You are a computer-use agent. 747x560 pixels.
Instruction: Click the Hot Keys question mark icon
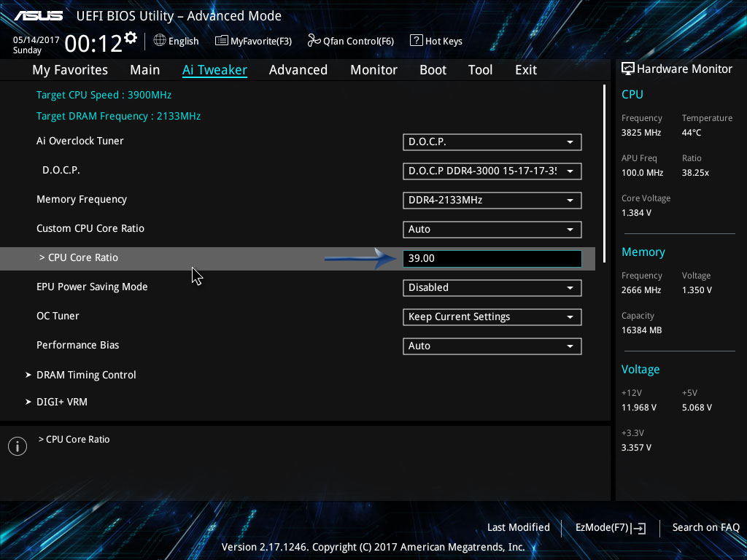pos(416,41)
